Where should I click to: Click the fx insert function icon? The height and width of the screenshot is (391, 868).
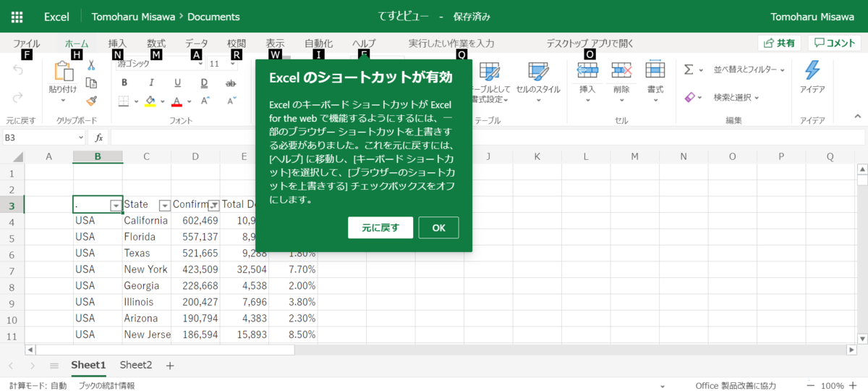(99, 137)
